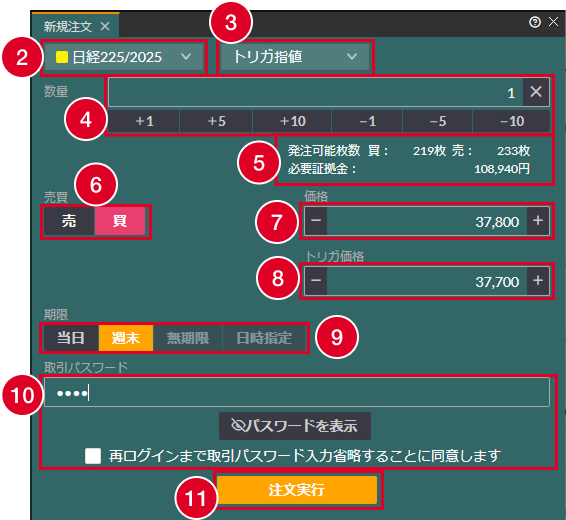Click the yellow swatch beside 日経225/2025
Image resolution: width=566 pixels, height=520 pixels.
point(62,57)
